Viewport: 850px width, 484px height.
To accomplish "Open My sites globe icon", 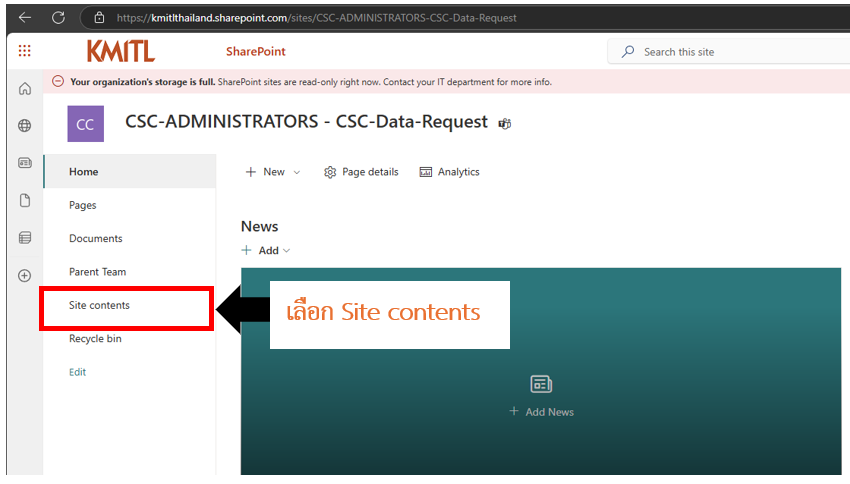I will 25,126.
